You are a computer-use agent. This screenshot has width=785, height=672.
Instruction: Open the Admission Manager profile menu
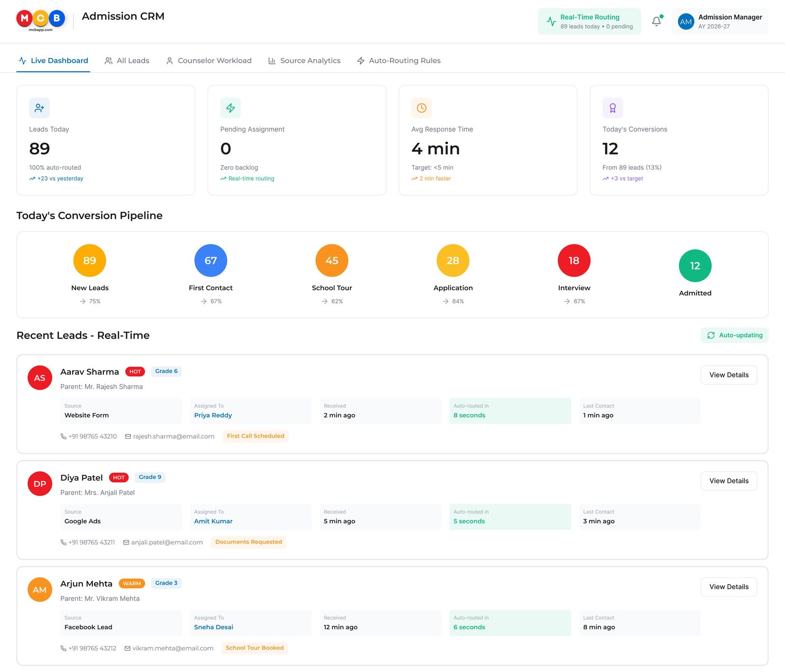coord(720,22)
